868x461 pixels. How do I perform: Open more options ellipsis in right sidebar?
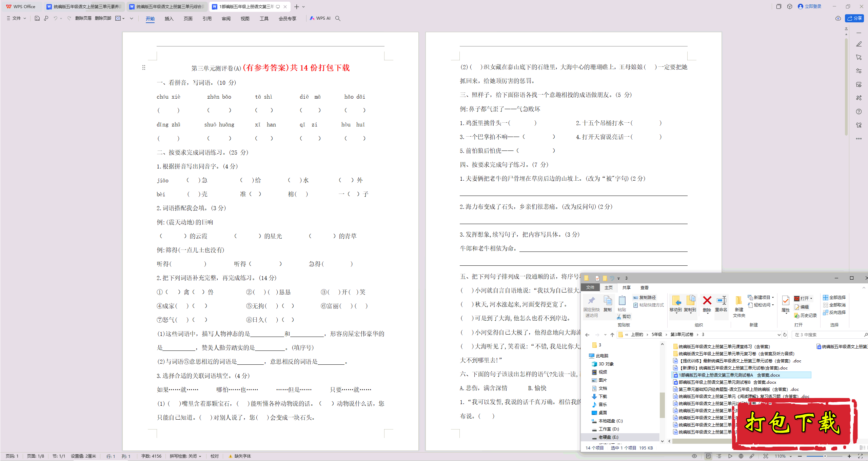click(859, 139)
